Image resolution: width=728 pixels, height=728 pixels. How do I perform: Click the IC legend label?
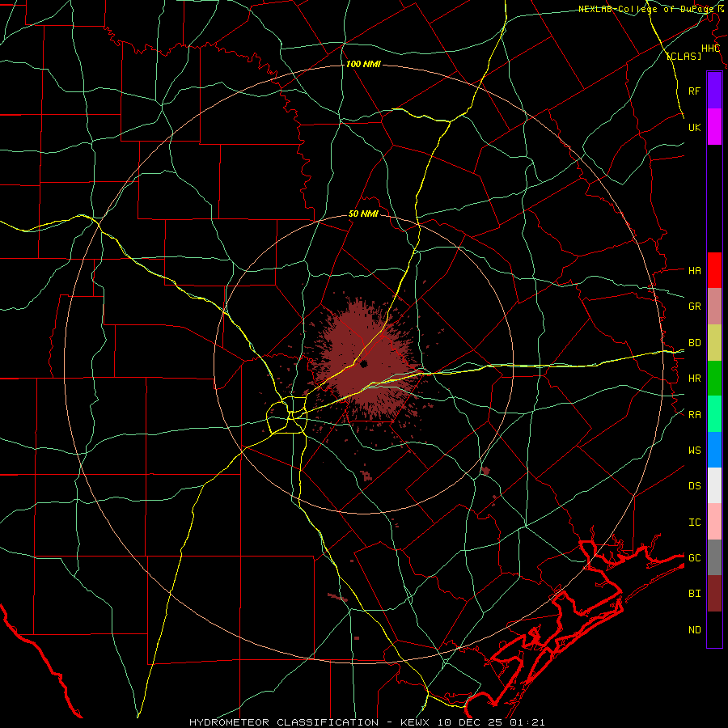pos(694,523)
